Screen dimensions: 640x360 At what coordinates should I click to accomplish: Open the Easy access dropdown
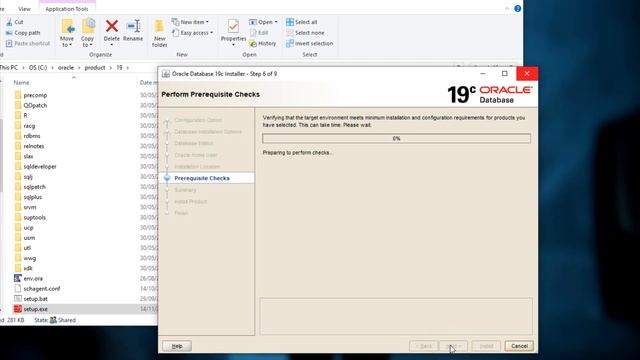coord(193,33)
